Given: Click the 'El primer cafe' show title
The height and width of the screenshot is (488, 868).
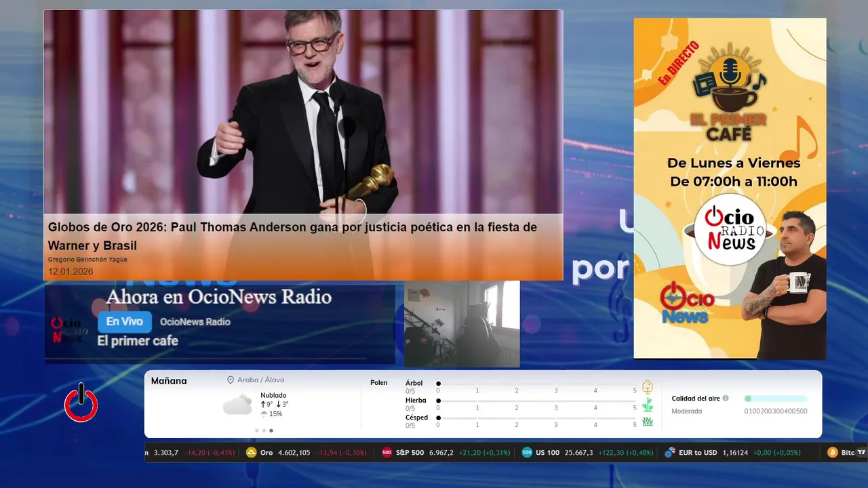Looking at the screenshot, I should click(138, 341).
